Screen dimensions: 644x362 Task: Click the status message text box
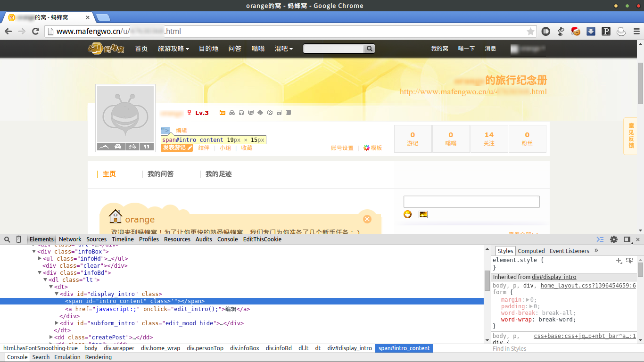(x=471, y=202)
